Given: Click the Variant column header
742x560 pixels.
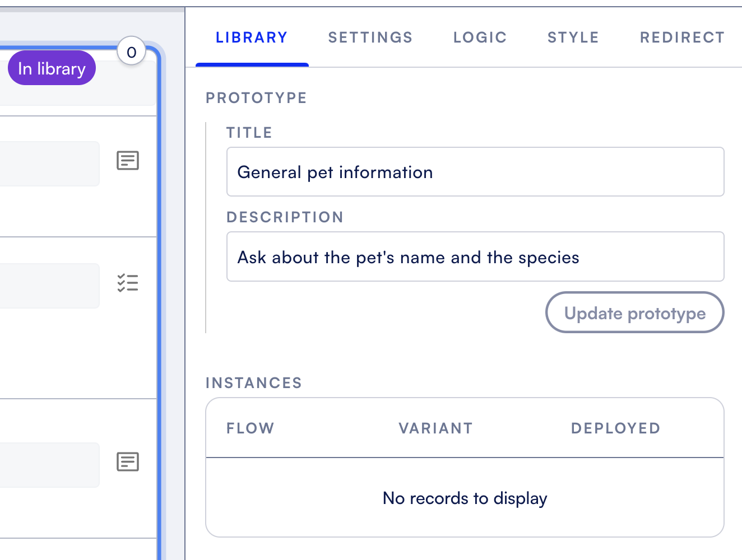Looking at the screenshot, I should click(436, 428).
